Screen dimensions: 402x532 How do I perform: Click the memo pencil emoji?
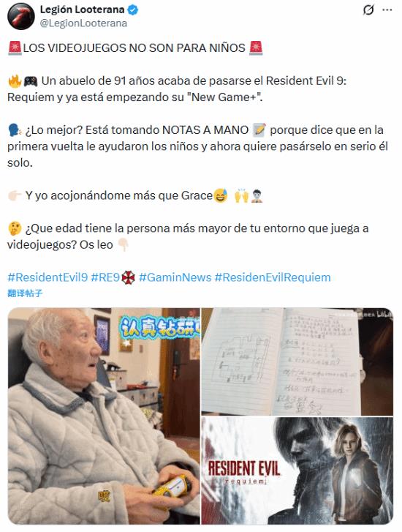[259, 130]
